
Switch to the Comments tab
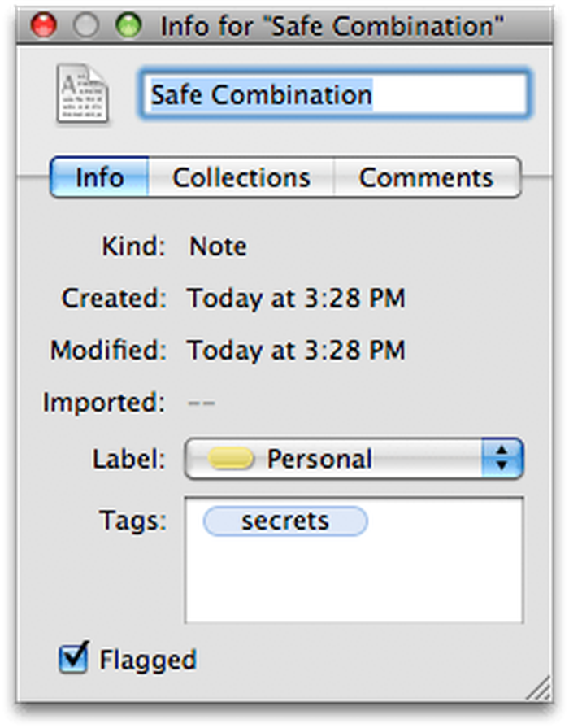427,178
